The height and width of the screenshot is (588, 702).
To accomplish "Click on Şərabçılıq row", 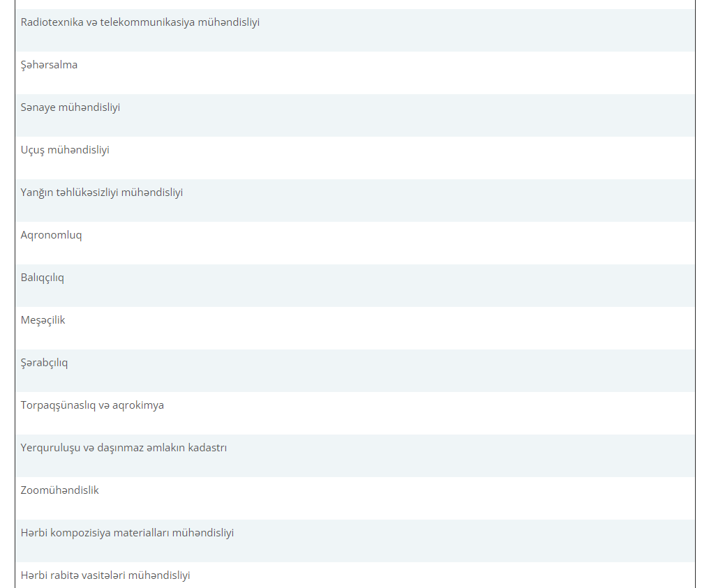I will point(45,363).
